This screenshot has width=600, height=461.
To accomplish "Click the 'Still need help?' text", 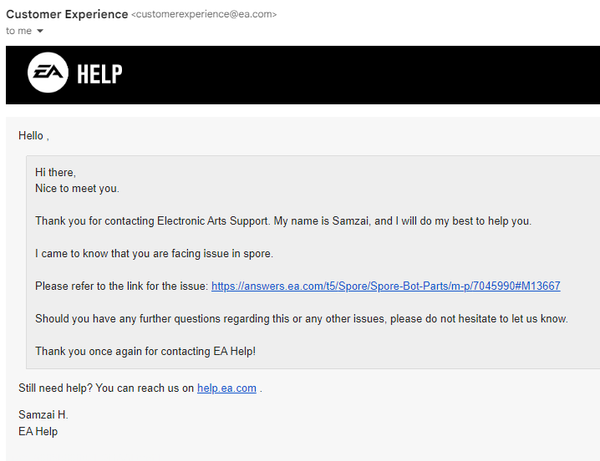I will click(55, 388).
